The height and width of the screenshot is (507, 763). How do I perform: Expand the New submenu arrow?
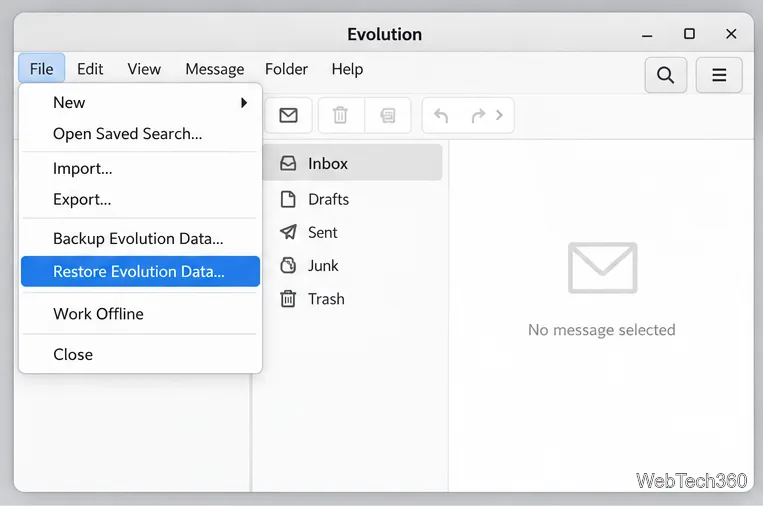(244, 103)
